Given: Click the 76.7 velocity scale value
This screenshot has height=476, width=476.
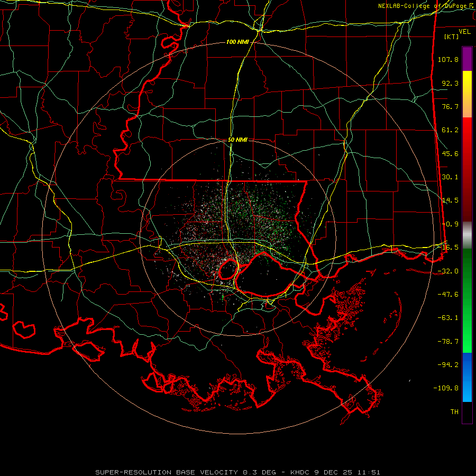Looking at the screenshot, I should [x=450, y=106].
